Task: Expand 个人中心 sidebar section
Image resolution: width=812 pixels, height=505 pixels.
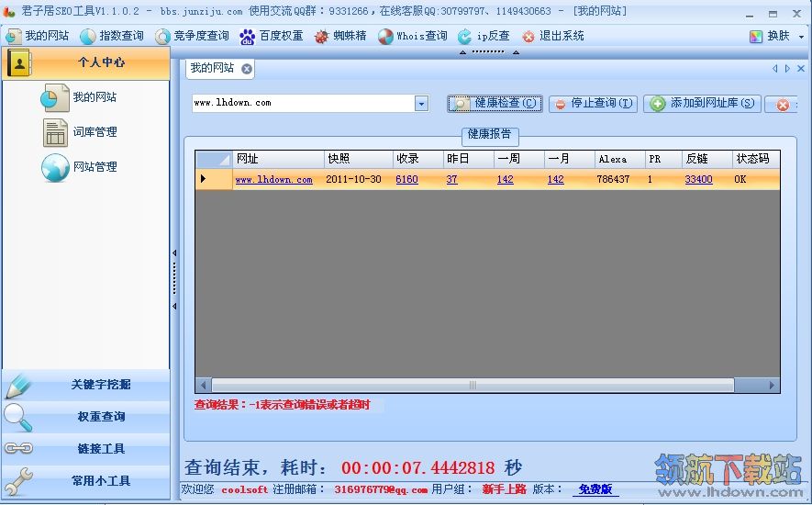Action: point(86,62)
